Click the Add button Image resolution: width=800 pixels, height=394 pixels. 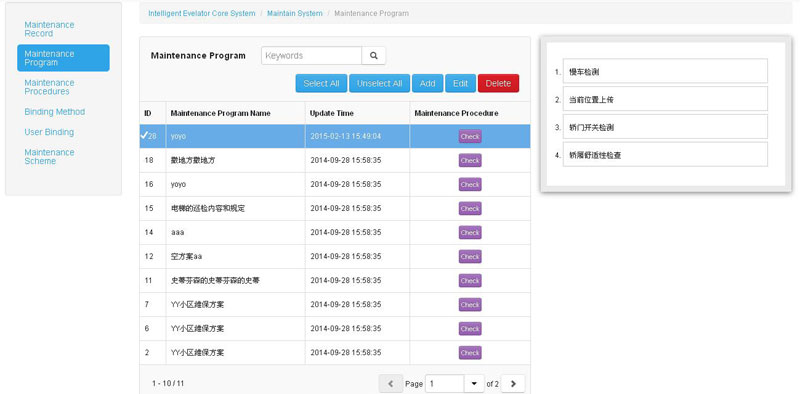tap(427, 84)
